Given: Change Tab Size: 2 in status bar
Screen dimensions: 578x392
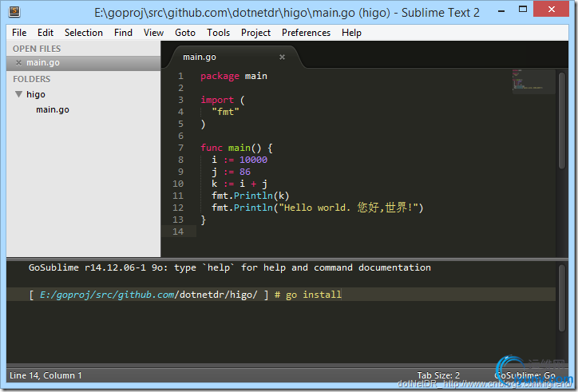Looking at the screenshot, I should pyautogui.click(x=438, y=375).
